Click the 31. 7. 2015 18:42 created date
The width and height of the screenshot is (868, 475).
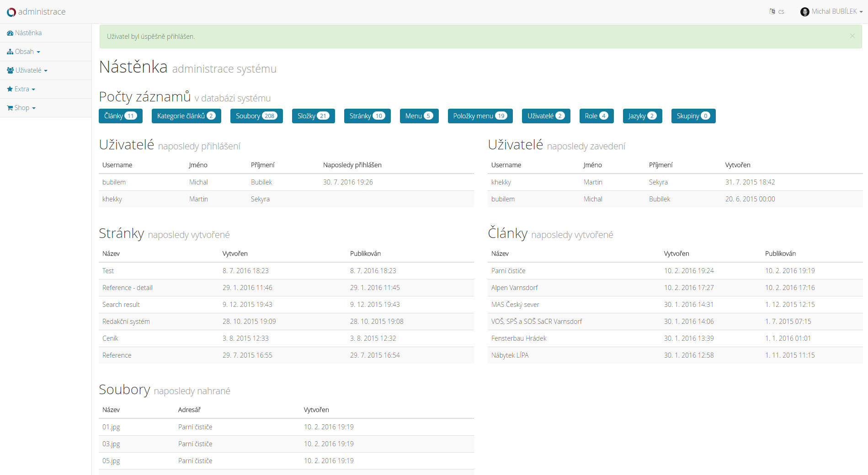point(750,182)
